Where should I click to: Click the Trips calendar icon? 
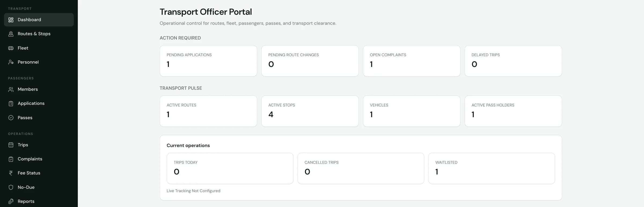pyautogui.click(x=11, y=145)
